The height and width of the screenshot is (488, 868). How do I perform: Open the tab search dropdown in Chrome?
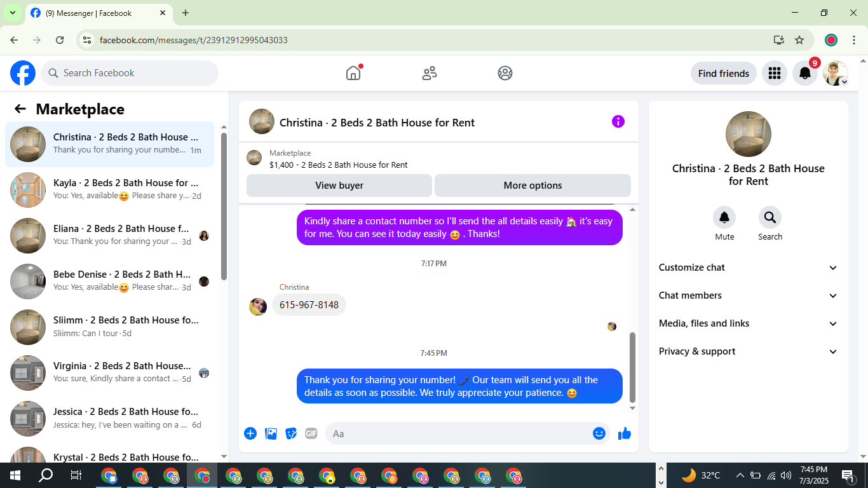coord(12,13)
